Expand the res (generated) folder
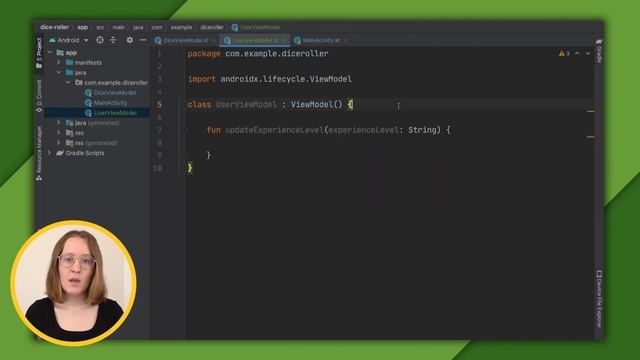This screenshot has width=640, height=360. 58,143
